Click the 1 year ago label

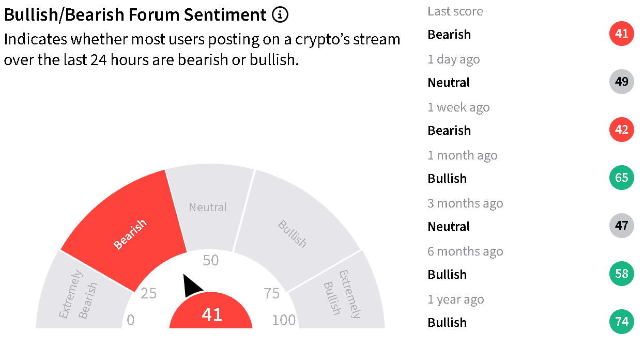[456, 299]
